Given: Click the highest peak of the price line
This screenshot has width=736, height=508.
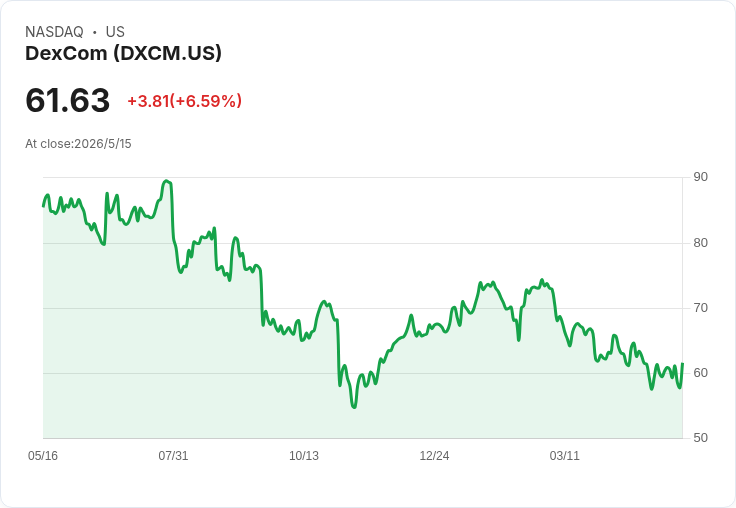Looking at the screenshot, I should (166, 181).
